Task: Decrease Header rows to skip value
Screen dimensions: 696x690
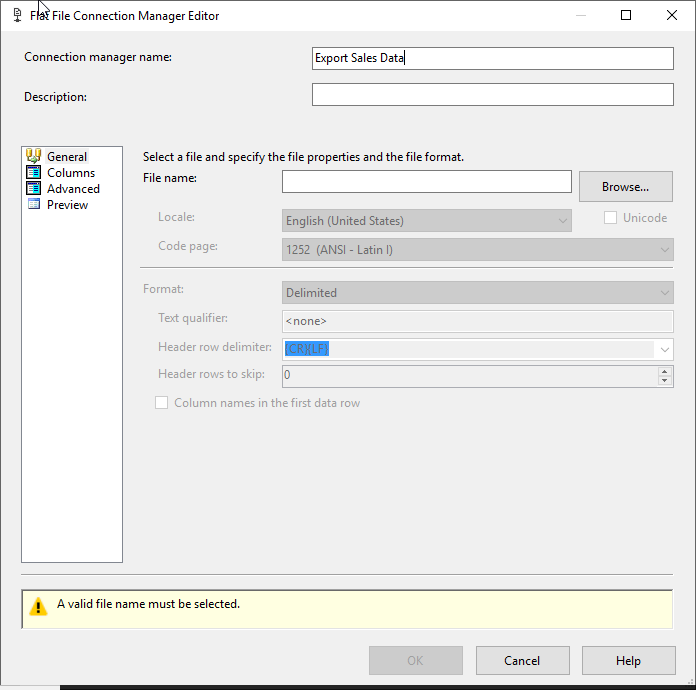Action: click(x=664, y=381)
